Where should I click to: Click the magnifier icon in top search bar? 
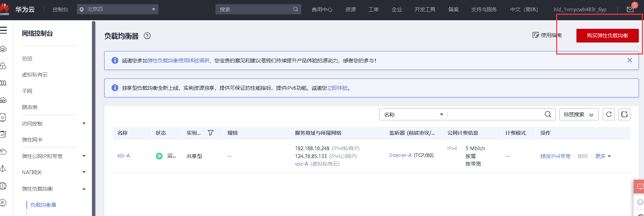pos(295,9)
